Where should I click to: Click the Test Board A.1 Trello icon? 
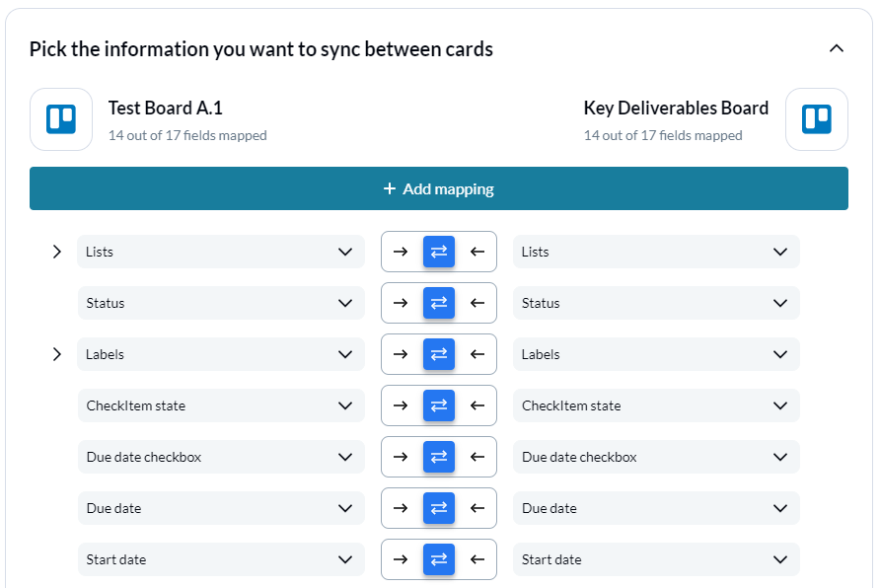61,119
